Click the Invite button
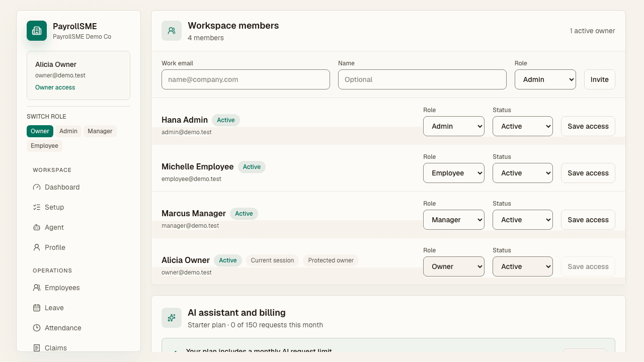This screenshot has width=644, height=362. coord(600,79)
